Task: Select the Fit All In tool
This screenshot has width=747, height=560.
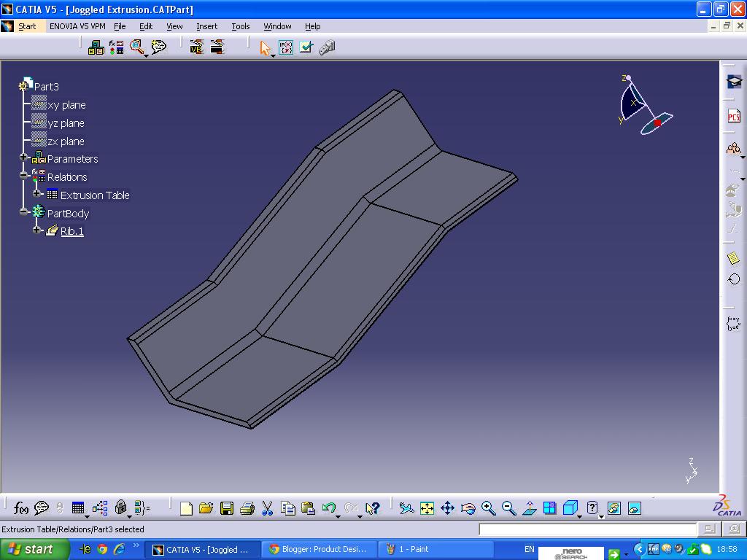Action: 426,508
